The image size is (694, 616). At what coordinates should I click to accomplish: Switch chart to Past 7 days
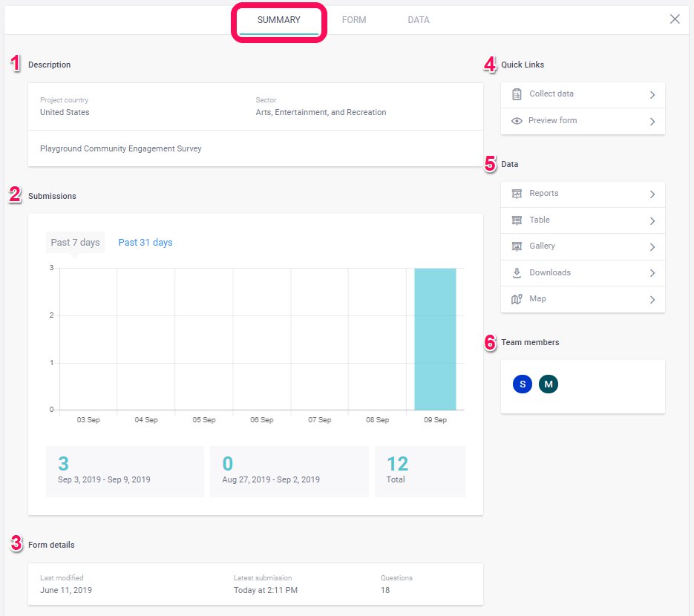(75, 243)
